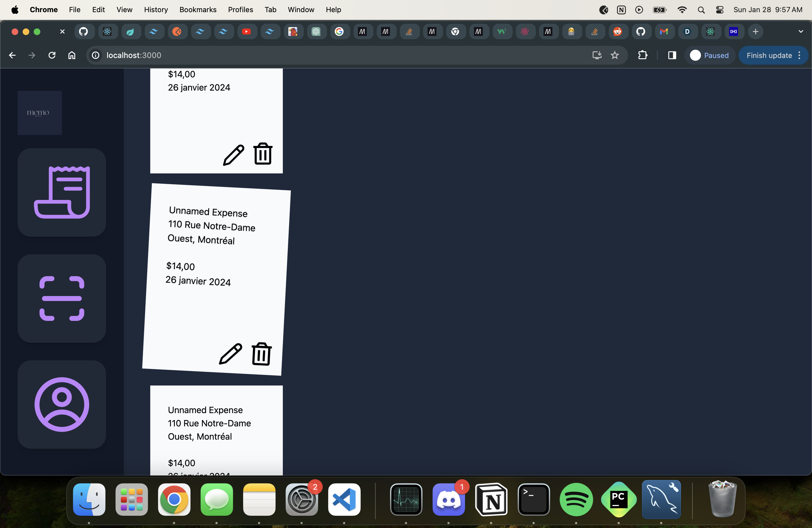Open macOS Control Center toggles
The height and width of the screenshot is (528, 812).
(x=719, y=10)
